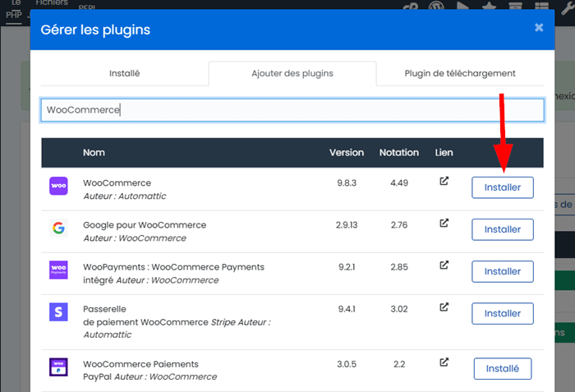575x392 pixels.
Task: Install the WooCommerce plugin by Automattic
Action: coord(503,187)
